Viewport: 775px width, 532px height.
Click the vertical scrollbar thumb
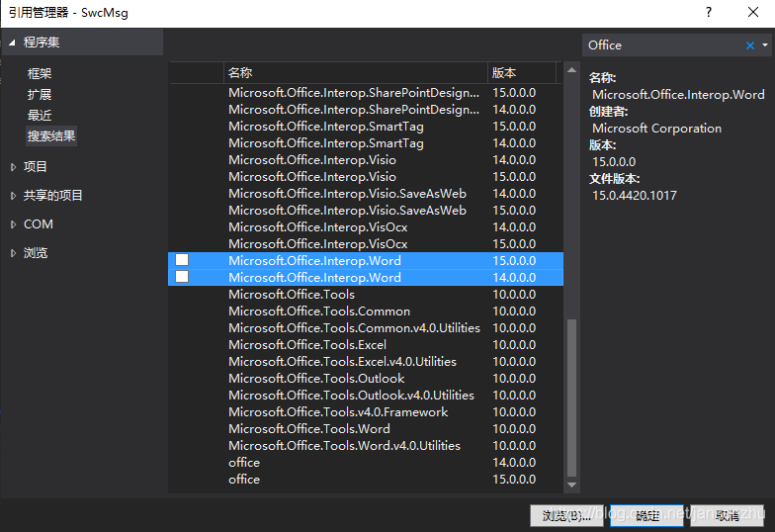pyautogui.click(x=571, y=398)
